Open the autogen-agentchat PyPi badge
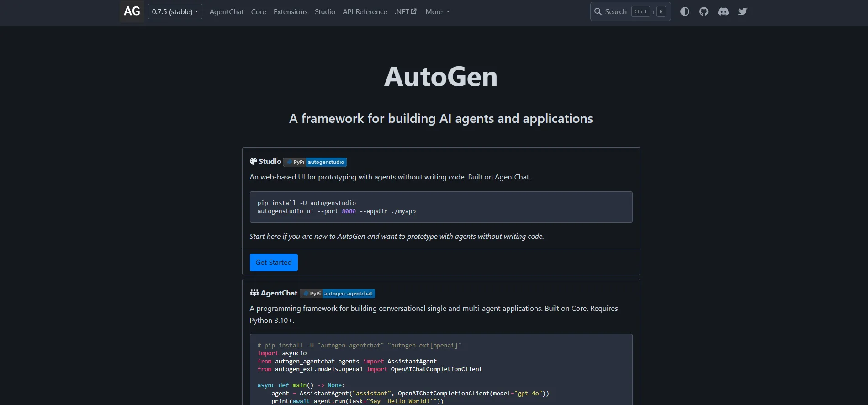 [x=338, y=294]
